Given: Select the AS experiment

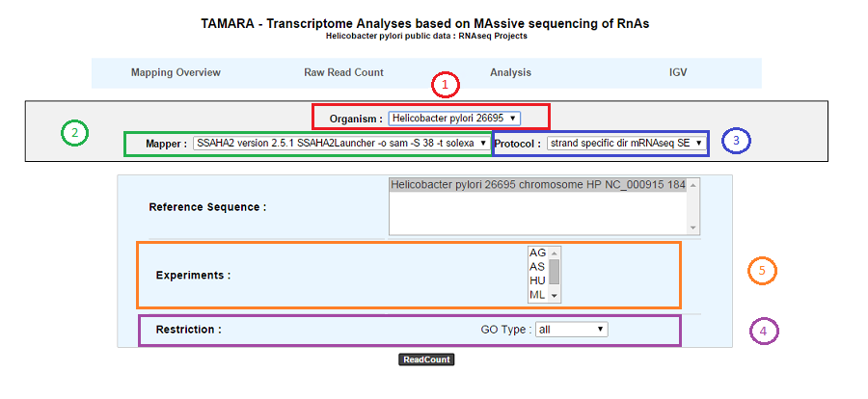Looking at the screenshot, I should click(x=537, y=267).
